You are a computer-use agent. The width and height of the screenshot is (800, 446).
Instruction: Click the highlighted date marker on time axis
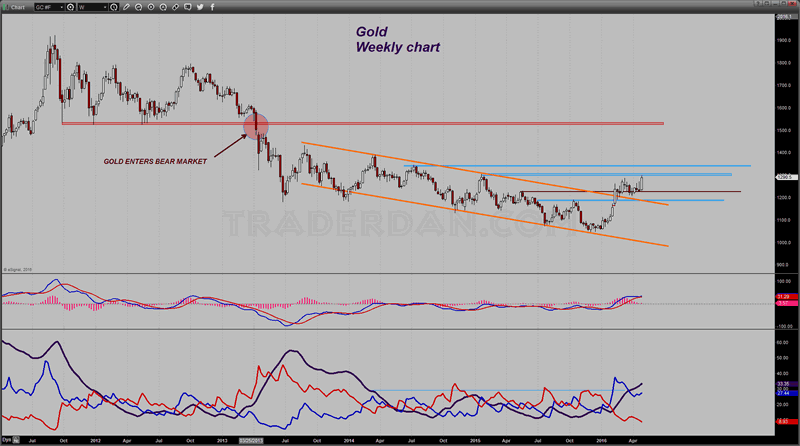(252, 440)
